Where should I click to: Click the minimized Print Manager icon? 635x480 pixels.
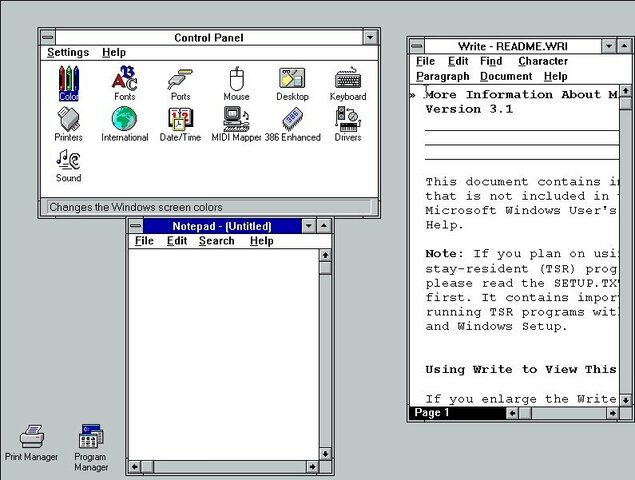click(x=31, y=442)
